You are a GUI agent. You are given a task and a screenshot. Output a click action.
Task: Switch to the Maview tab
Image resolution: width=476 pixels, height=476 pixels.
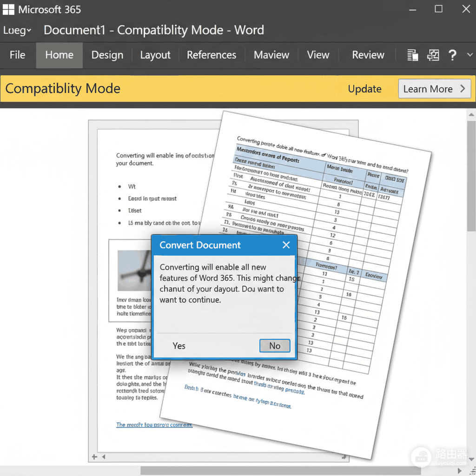[271, 55]
